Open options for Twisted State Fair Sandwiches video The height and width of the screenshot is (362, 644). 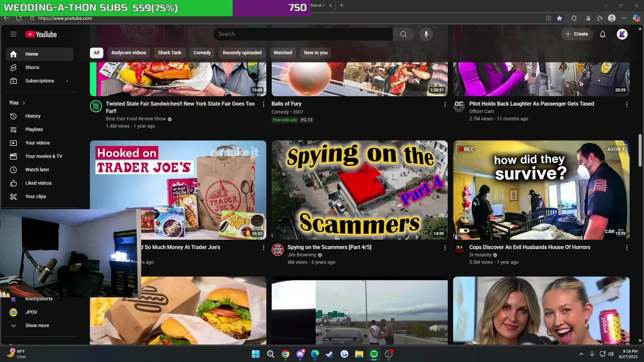[x=263, y=104]
